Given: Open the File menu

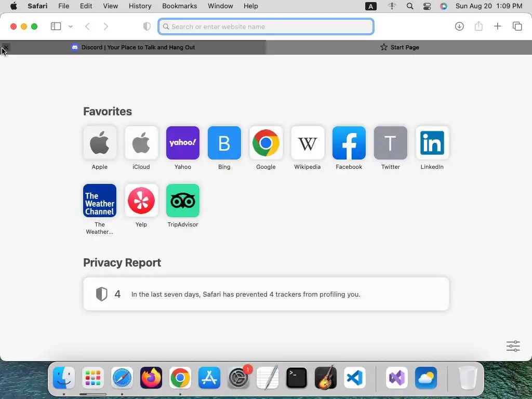Looking at the screenshot, I should coord(64,6).
